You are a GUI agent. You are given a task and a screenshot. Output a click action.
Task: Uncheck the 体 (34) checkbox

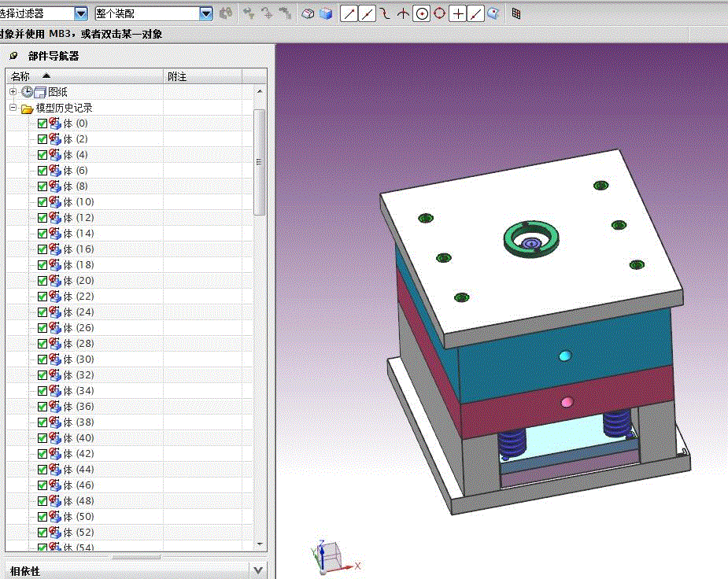(x=42, y=391)
